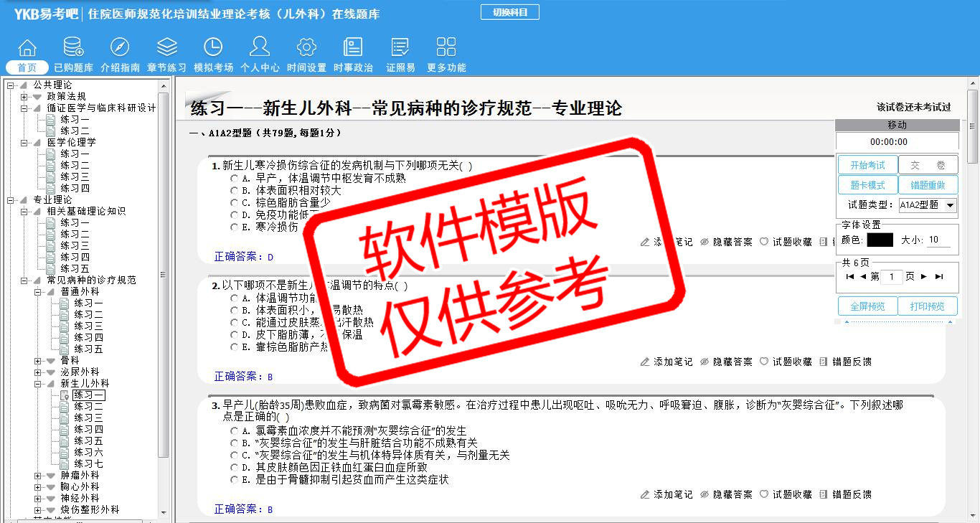Open 模拟考场 clock icon
This screenshot has width=980, height=523.
(213, 47)
